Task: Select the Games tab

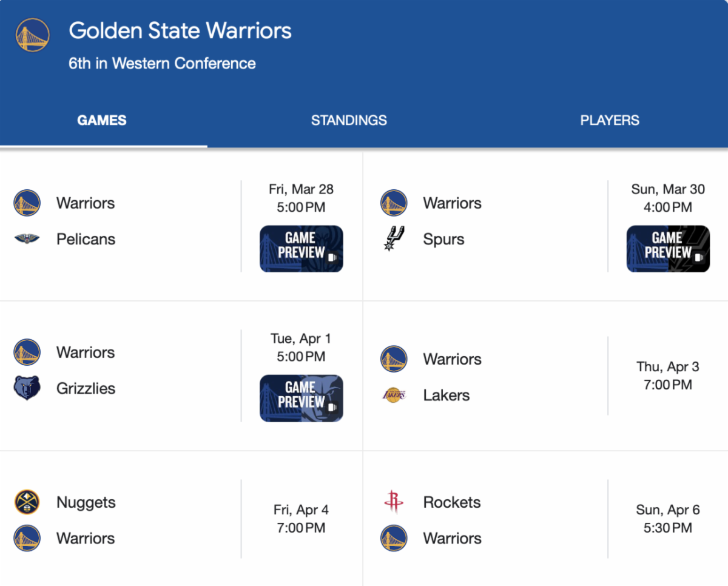Action: [102, 120]
